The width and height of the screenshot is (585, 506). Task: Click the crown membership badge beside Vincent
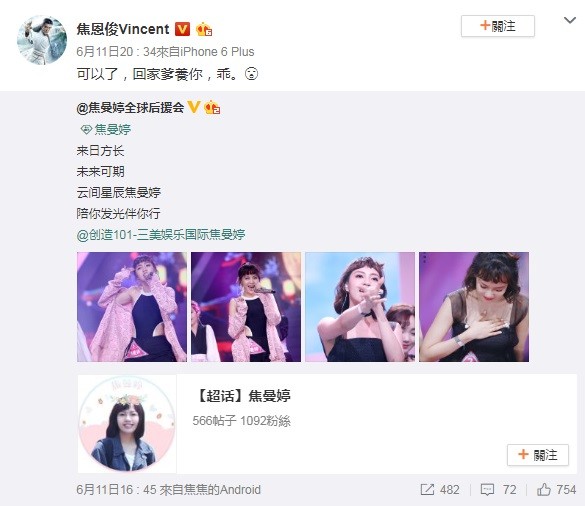204,29
